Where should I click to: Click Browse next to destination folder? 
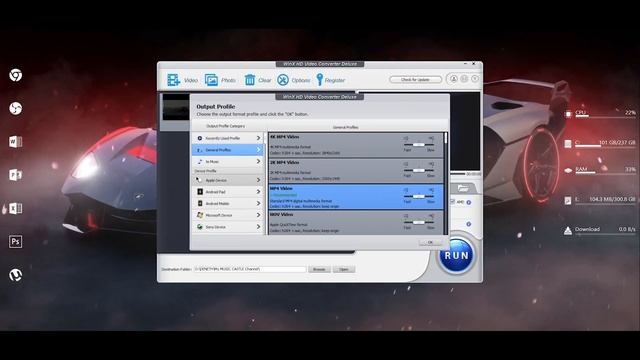(x=319, y=269)
